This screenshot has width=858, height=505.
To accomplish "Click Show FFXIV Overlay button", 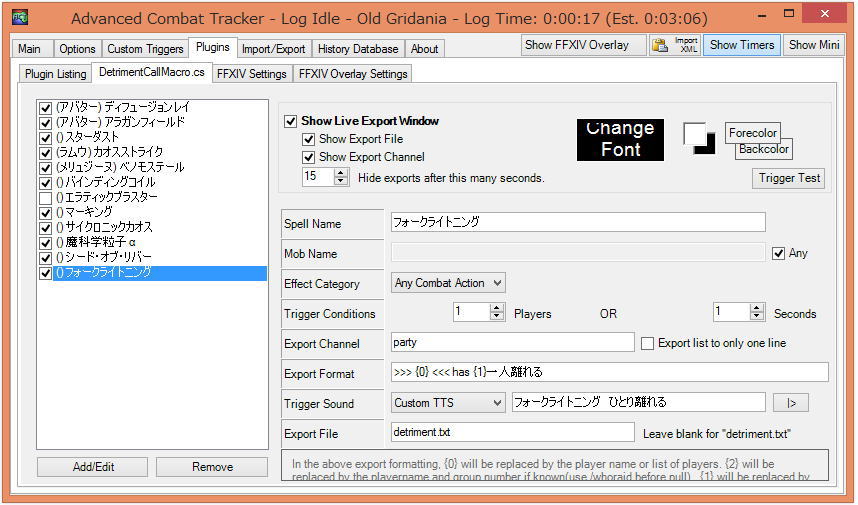I will click(x=584, y=45).
